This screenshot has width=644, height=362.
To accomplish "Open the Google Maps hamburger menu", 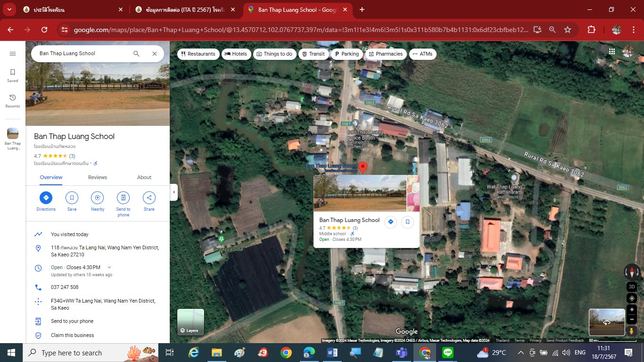I will tap(13, 54).
